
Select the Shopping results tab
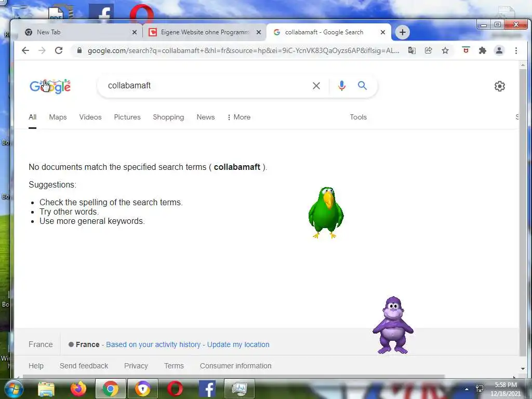coord(168,117)
